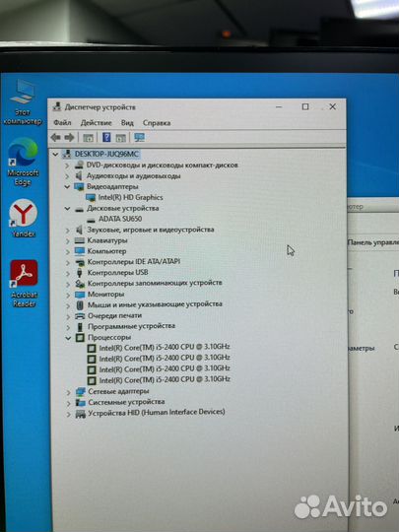The image size is (399, 532).
Task: Click Аудиовходы speaker icon
Action: [x=79, y=175]
